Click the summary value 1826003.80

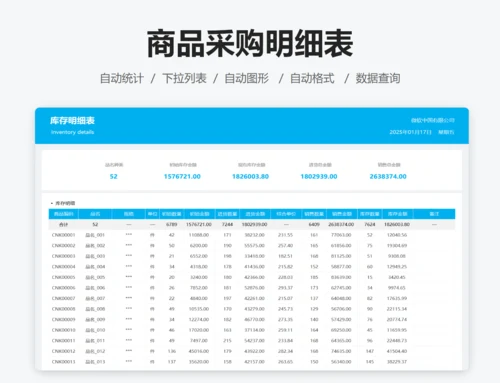[250, 176]
